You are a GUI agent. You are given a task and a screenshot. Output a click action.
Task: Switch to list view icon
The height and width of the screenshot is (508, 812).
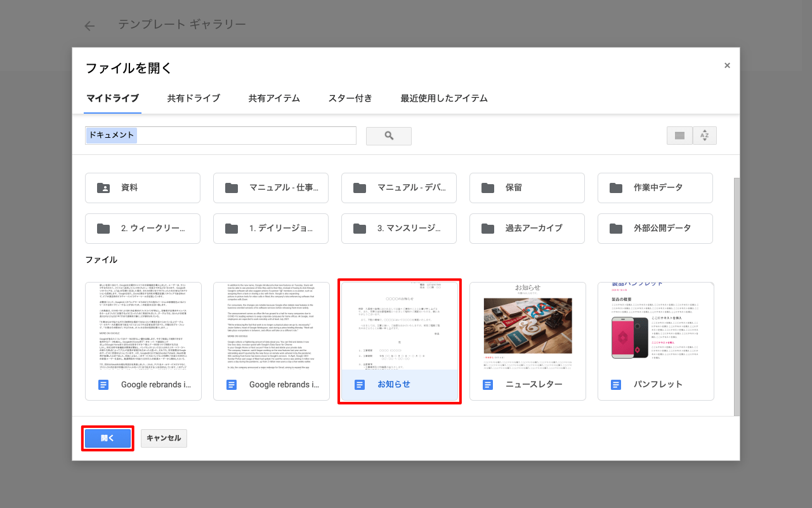click(x=679, y=136)
